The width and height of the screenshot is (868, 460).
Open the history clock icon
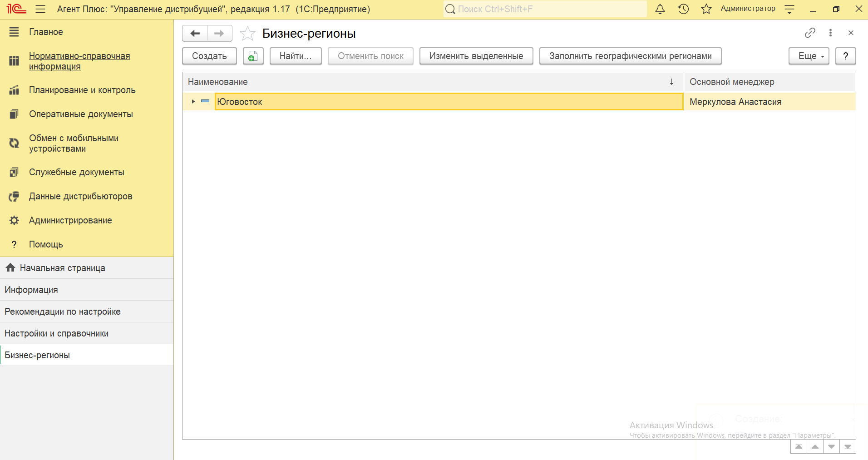point(683,9)
